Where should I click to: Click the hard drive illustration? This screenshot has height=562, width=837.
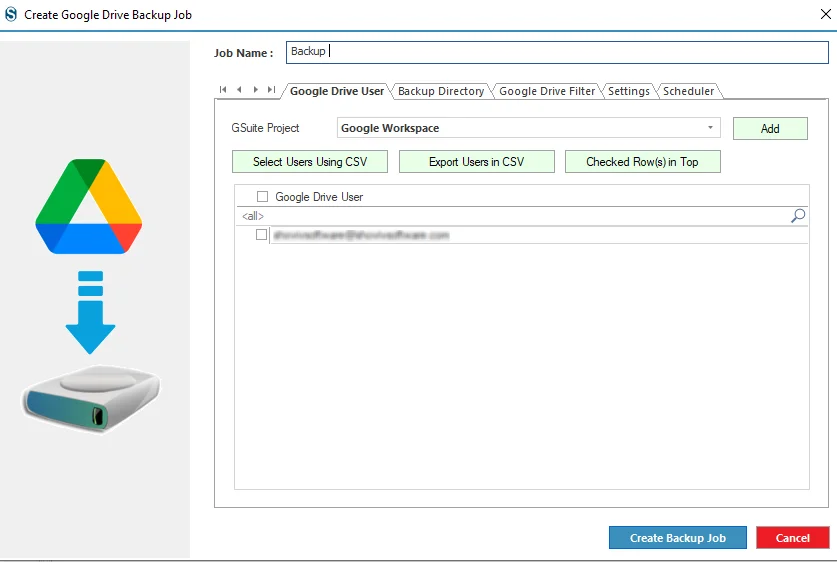point(91,398)
